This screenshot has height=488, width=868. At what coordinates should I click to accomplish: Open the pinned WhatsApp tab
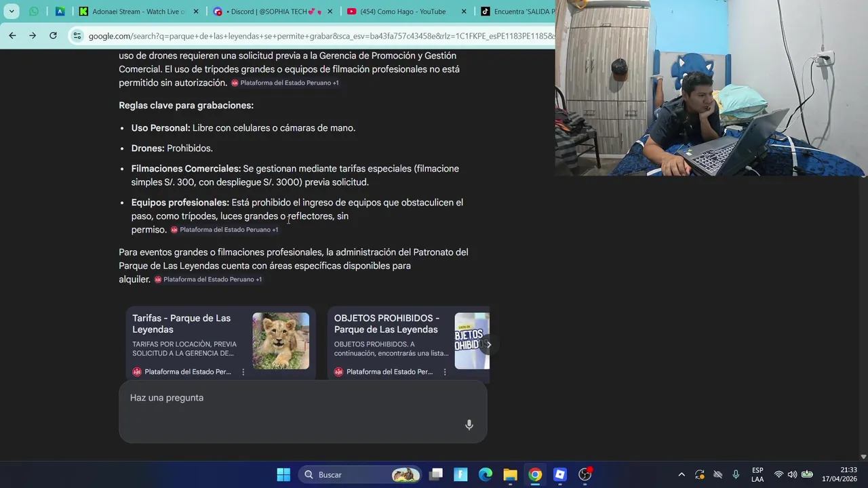(x=34, y=12)
